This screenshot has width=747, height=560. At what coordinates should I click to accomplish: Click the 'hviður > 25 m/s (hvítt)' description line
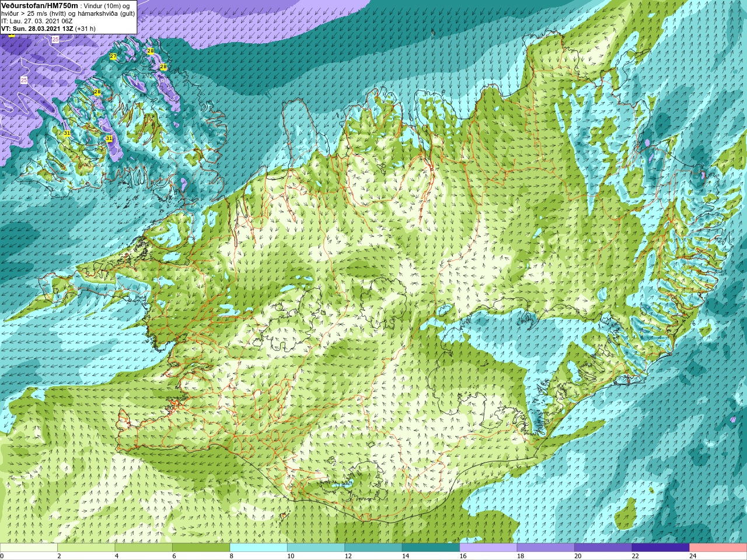(x=34, y=13)
